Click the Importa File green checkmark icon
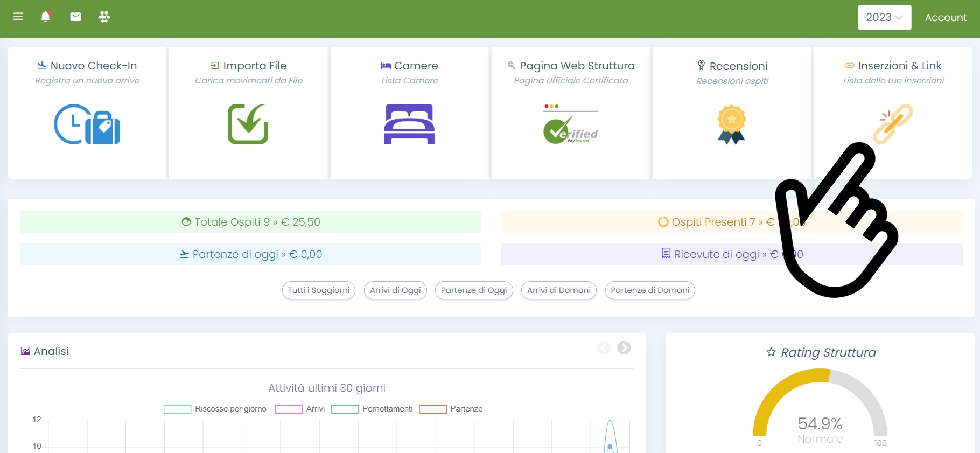Screen dimensions: 980x453 click(x=248, y=124)
